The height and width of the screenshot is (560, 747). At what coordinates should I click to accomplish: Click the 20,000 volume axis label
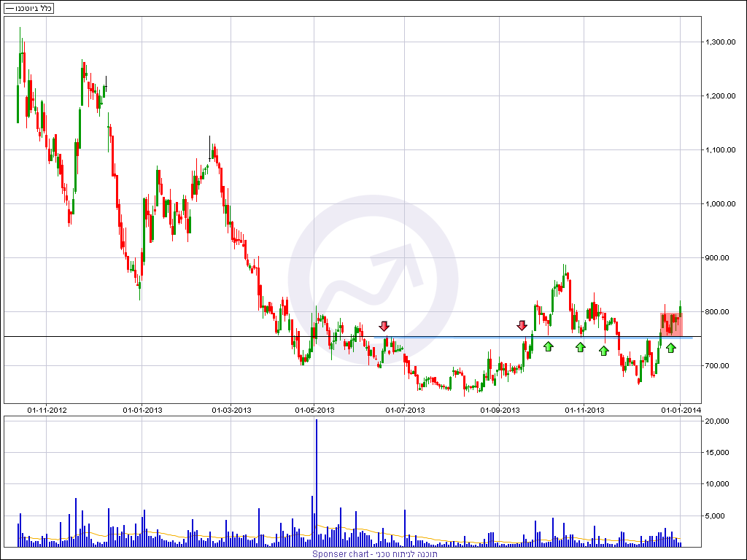[718, 421]
